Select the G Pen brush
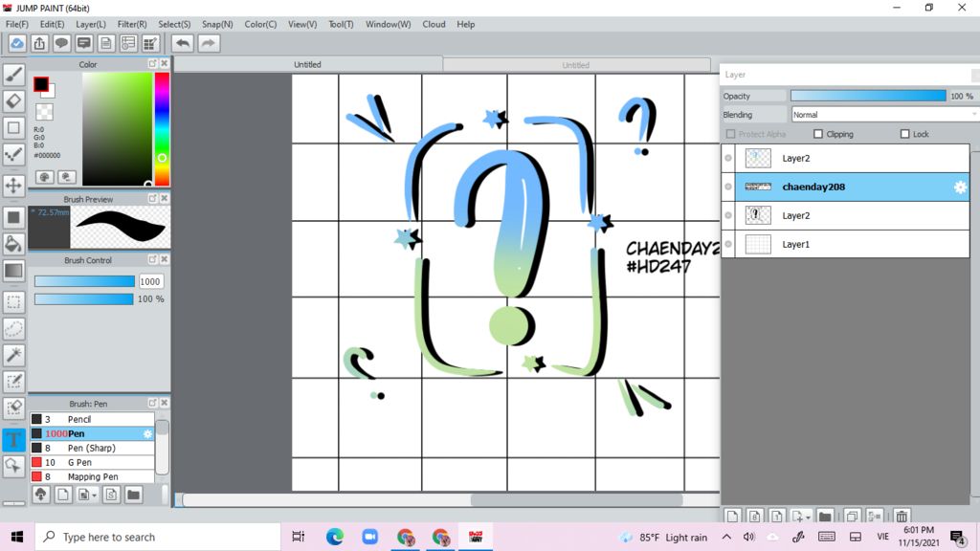 coord(92,462)
